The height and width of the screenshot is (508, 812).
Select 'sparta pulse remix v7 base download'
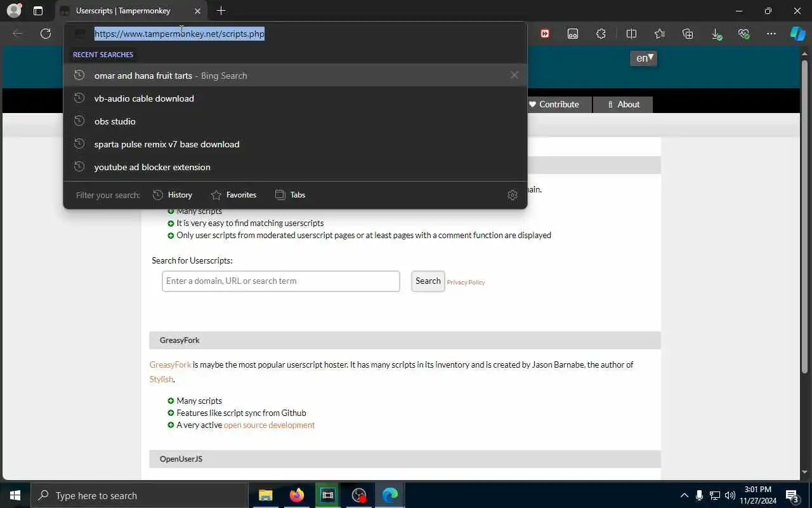tap(295, 144)
